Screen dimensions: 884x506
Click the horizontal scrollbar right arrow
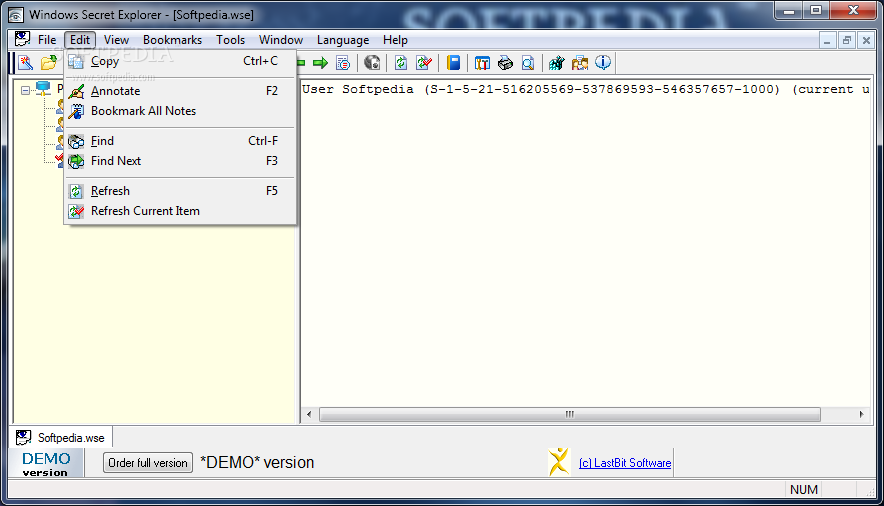[x=861, y=414]
